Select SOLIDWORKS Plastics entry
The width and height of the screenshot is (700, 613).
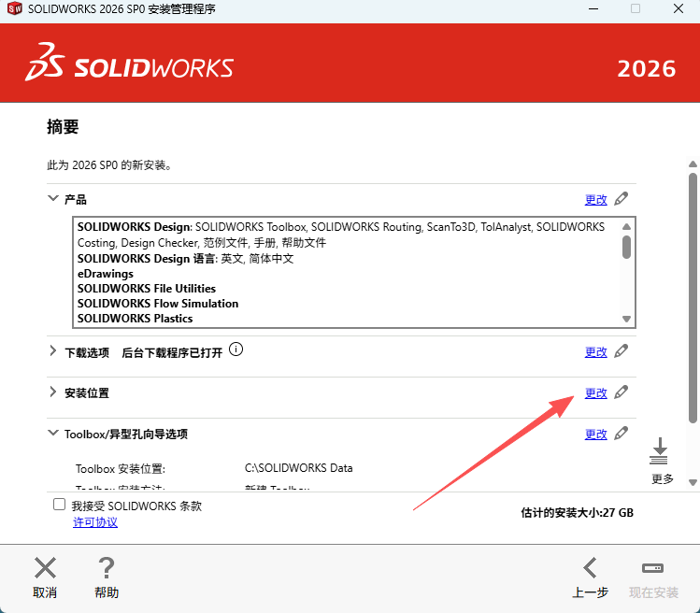(136, 319)
